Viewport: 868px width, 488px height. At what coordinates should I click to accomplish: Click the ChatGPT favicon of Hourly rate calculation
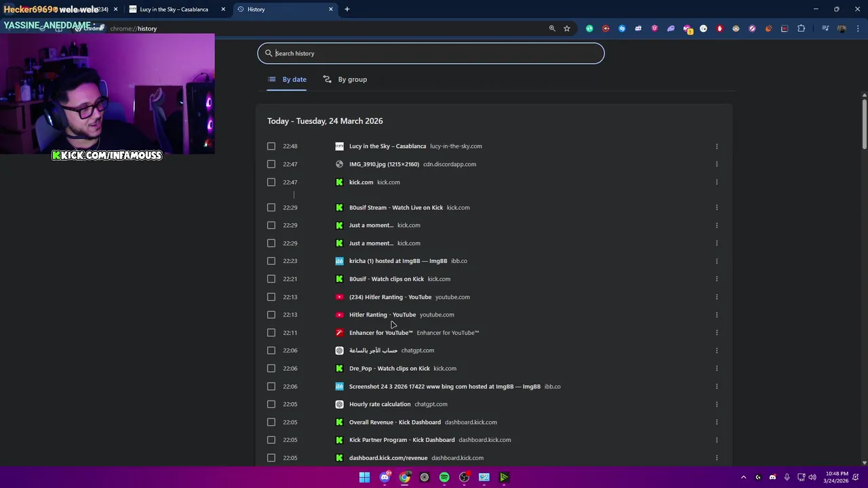point(340,404)
